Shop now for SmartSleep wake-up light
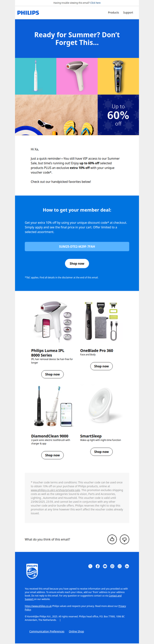Image resolution: width=154 pixels, height=644 pixels. (x=101, y=451)
